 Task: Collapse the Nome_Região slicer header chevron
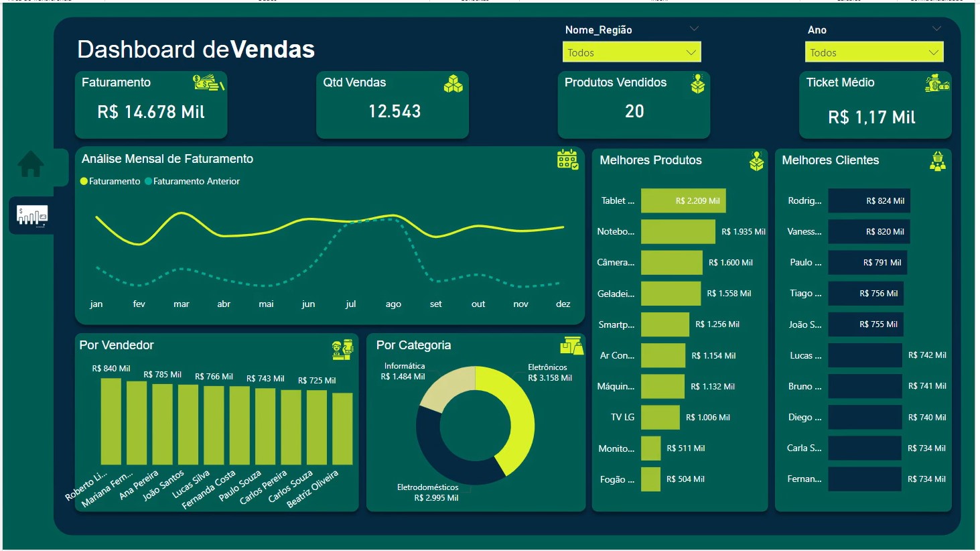tap(694, 29)
